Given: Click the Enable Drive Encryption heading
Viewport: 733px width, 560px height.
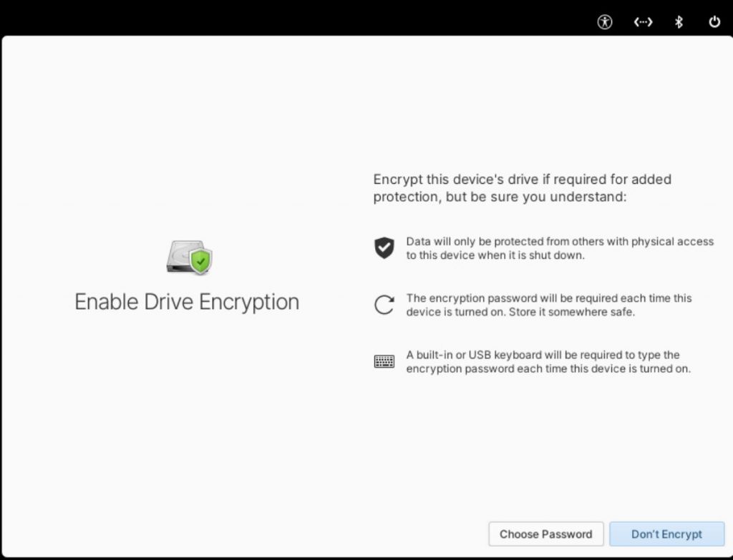Looking at the screenshot, I should (187, 302).
